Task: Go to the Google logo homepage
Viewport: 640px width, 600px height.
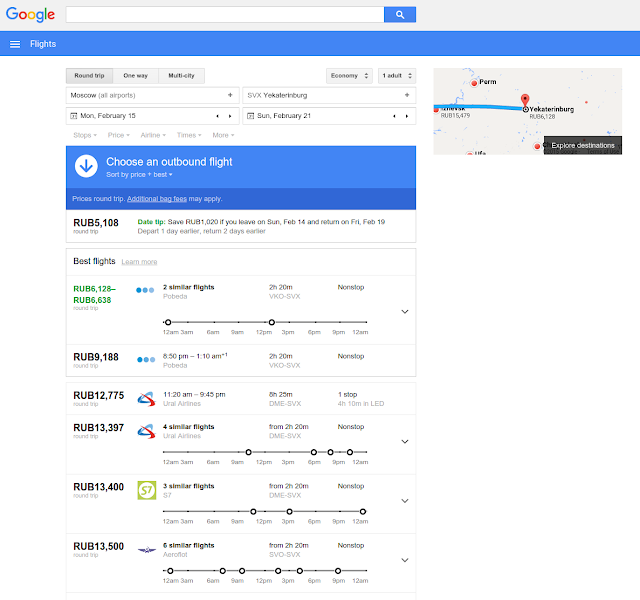Action: click(x=30, y=14)
